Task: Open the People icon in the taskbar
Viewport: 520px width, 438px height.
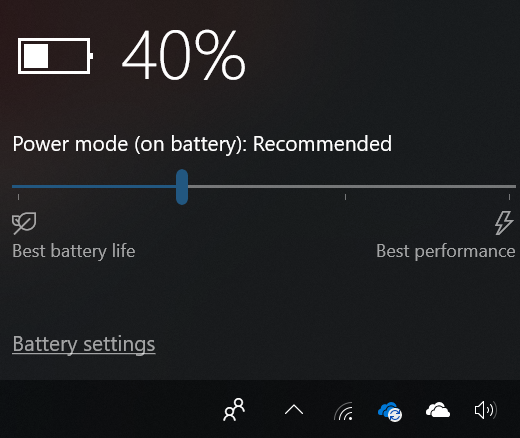Action: (234, 410)
